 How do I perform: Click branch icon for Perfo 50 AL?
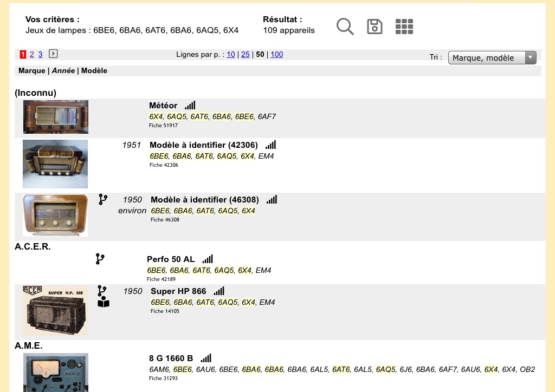(x=100, y=259)
